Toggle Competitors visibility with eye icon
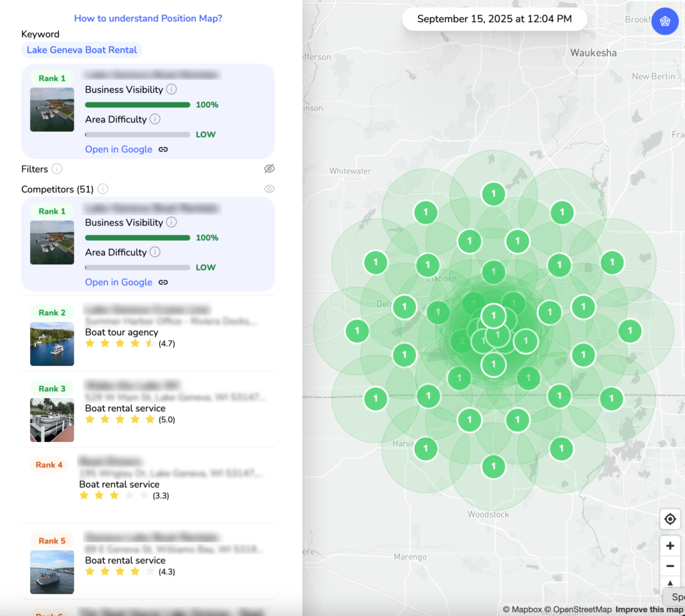The height and width of the screenshot is (616, 685). [269, 189]
